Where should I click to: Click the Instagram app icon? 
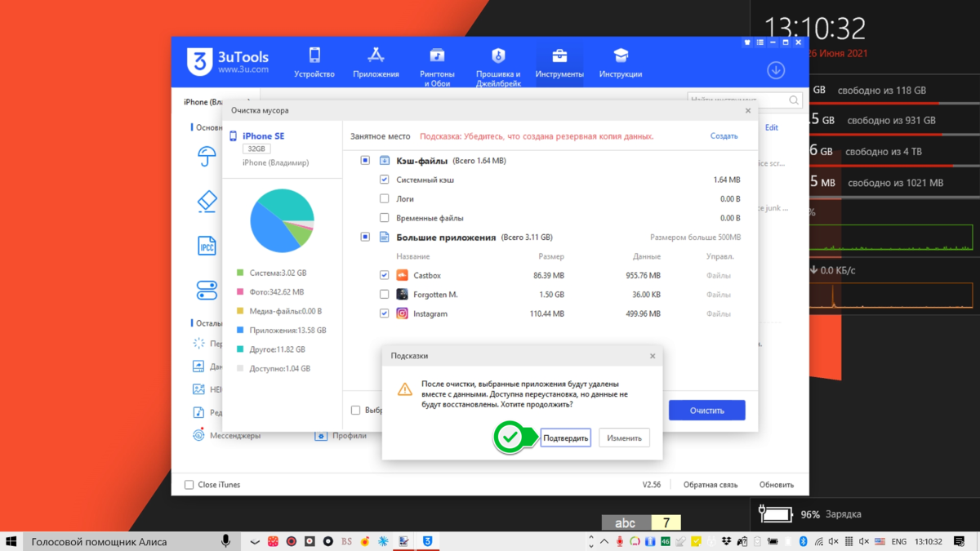(402, 313)
